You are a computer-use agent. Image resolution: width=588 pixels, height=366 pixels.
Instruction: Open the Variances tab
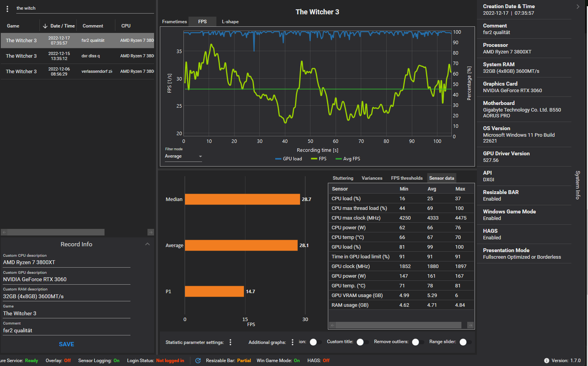(x=372, y=178)
